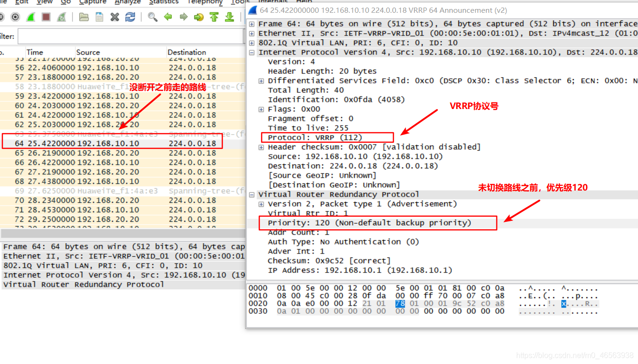This screenshot has width=638, height=364.
Task: Open the Capture menu
Action: click(93, 2)
